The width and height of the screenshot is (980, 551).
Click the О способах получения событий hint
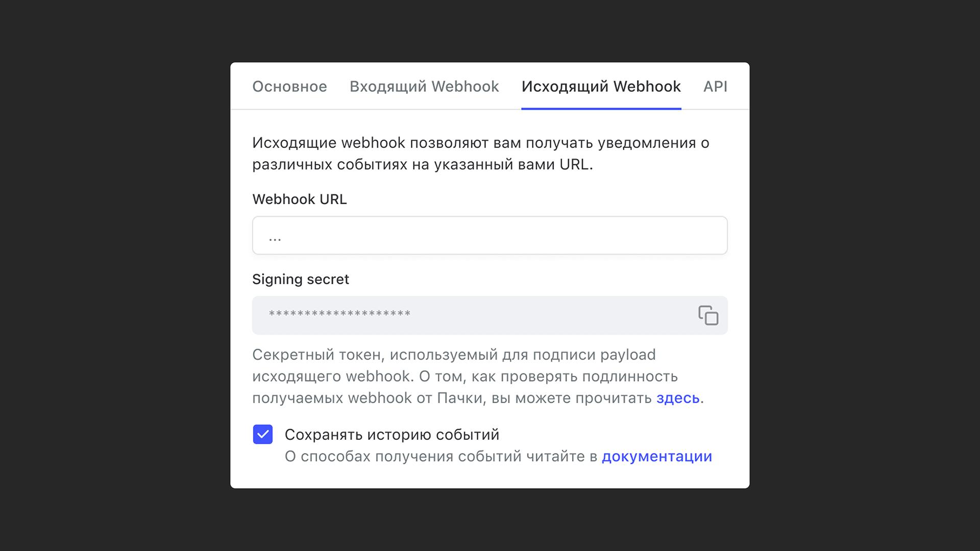441,456
